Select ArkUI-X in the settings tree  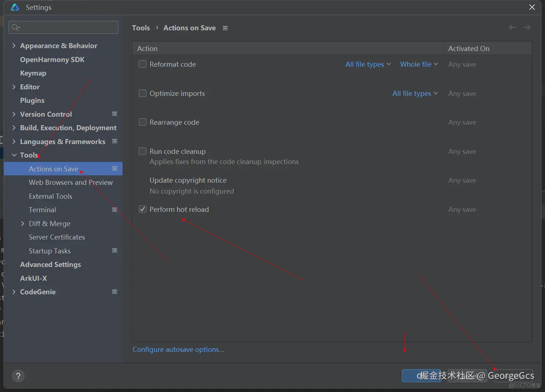tap(34, 278)
